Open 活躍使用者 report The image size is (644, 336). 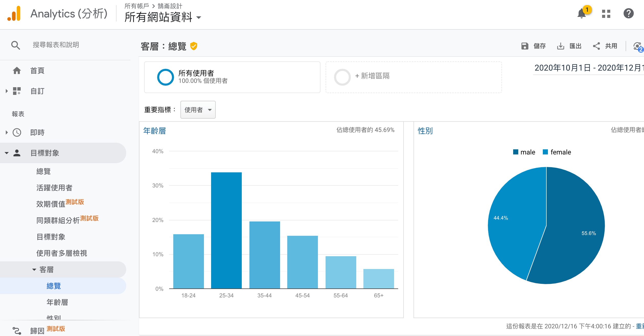[x=54, y=188]
